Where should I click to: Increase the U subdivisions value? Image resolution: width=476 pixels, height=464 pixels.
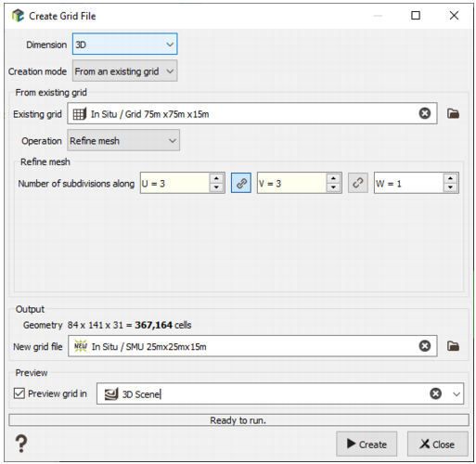coord(216,178)
